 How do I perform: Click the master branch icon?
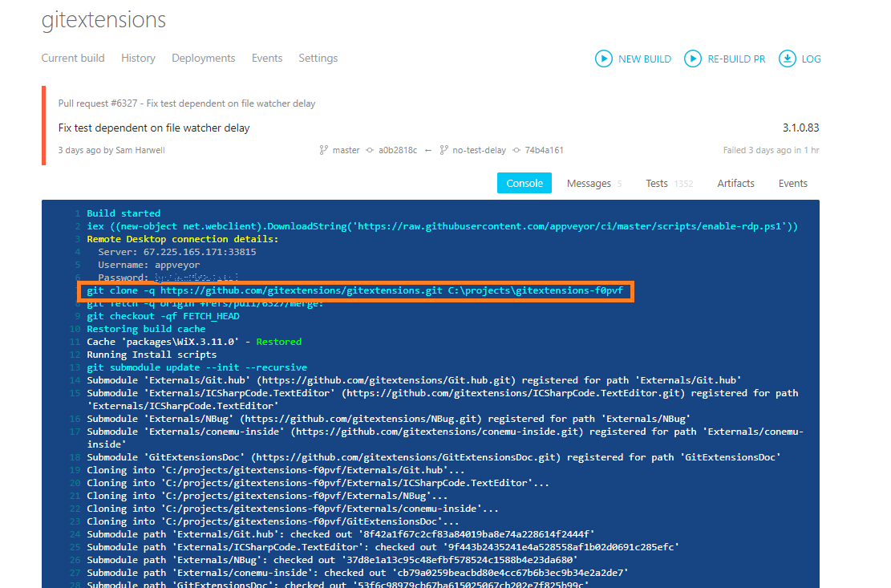point(323,150)
